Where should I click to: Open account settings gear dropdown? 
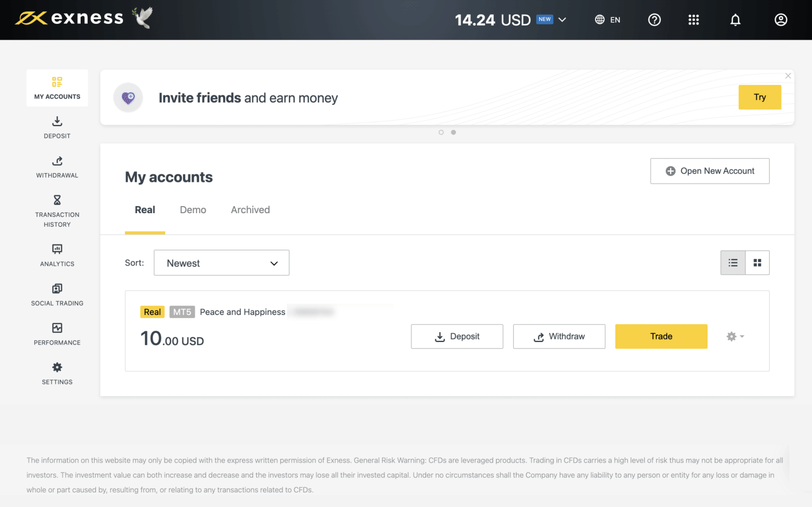[x=735, y=337]
